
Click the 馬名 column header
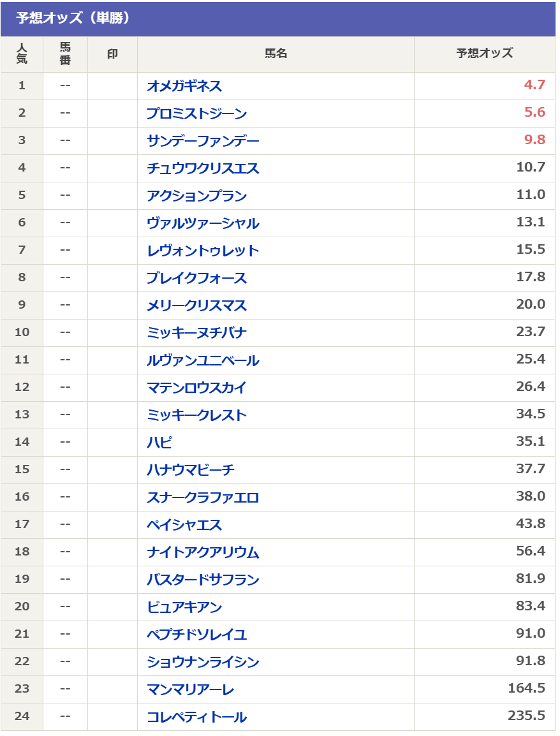(x=276, y=54)
